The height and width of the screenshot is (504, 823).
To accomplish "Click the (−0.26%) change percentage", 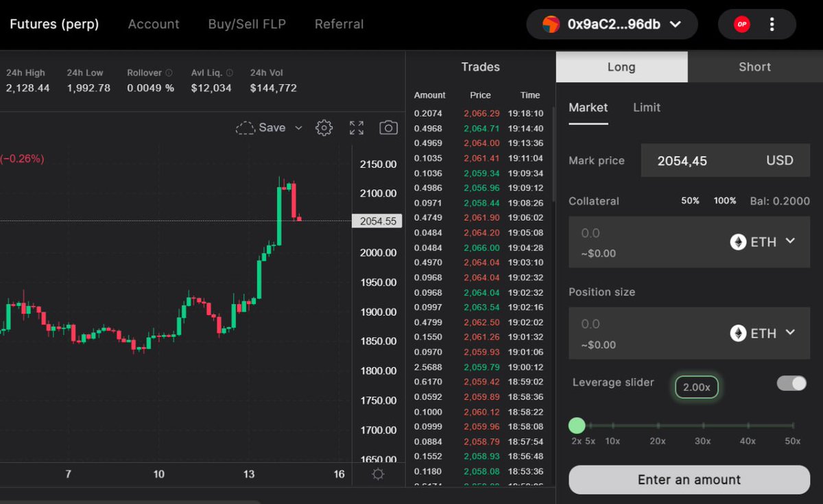I will (x=22, y=158).
